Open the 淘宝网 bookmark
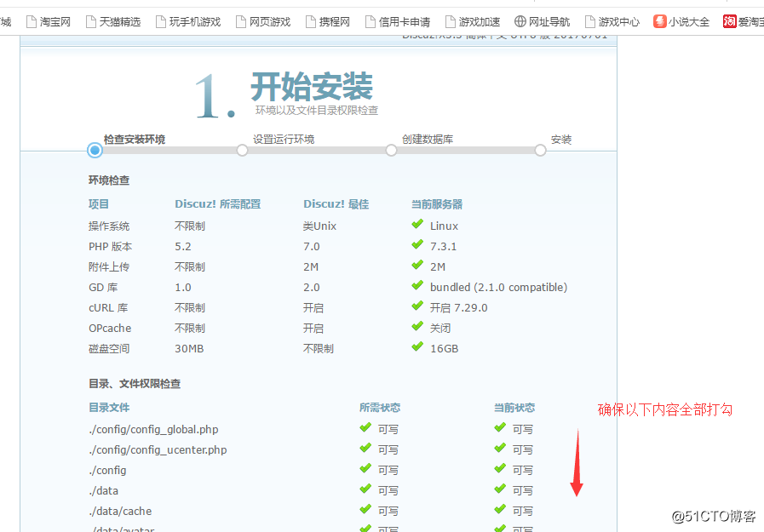This screenshot has height=532, width=764. pos(49,22)
